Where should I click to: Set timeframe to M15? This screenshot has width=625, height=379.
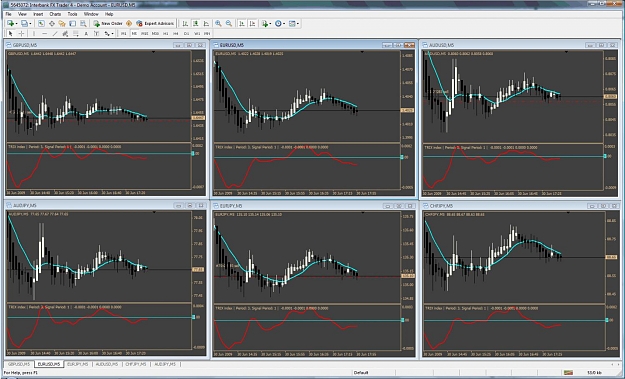[144, 33]
